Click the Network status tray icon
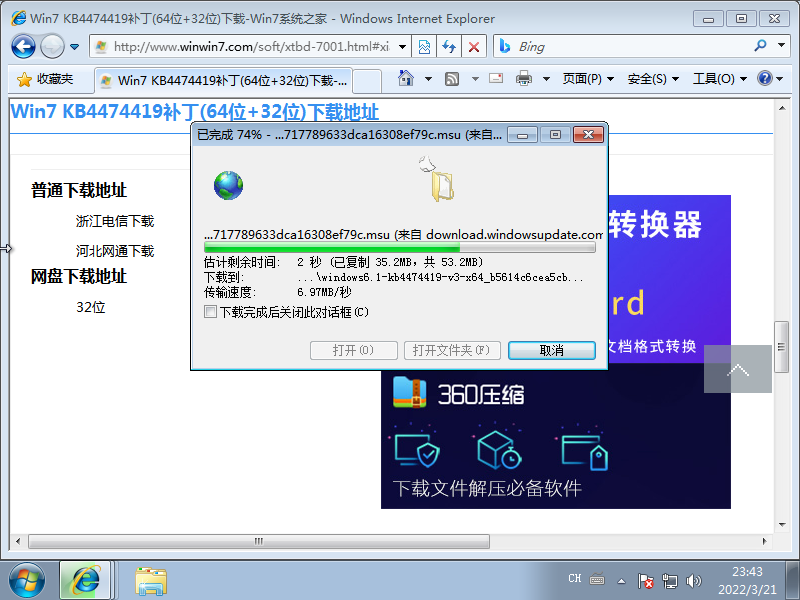The image size is (800, 600). [670, 580]
